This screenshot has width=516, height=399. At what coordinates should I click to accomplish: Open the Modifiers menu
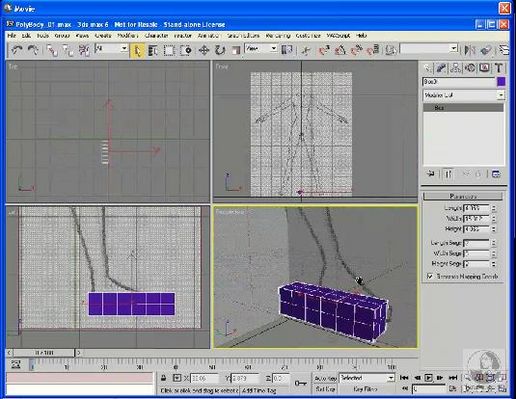coord(128,35)
